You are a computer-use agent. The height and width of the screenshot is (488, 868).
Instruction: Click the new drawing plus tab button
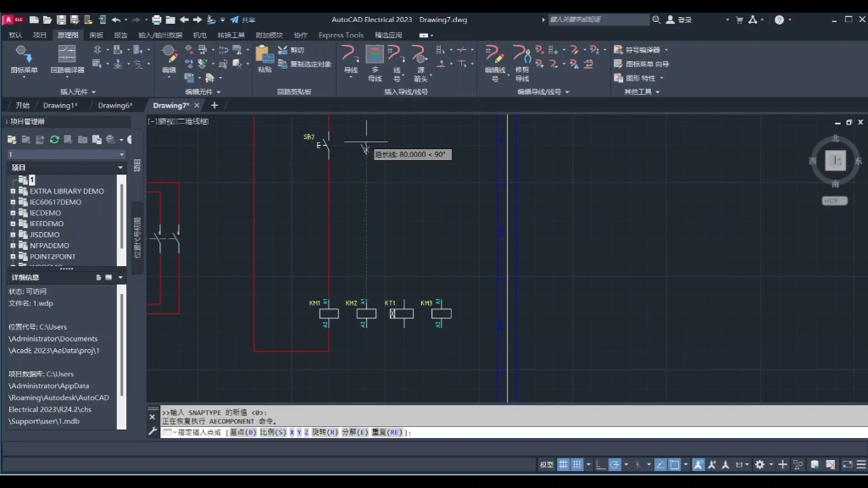[214, 105]
